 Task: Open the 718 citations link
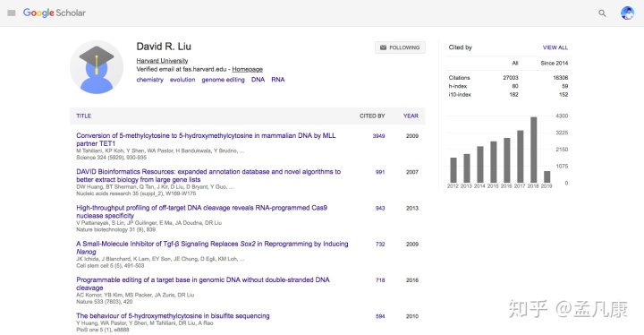[x=380, y=280]
